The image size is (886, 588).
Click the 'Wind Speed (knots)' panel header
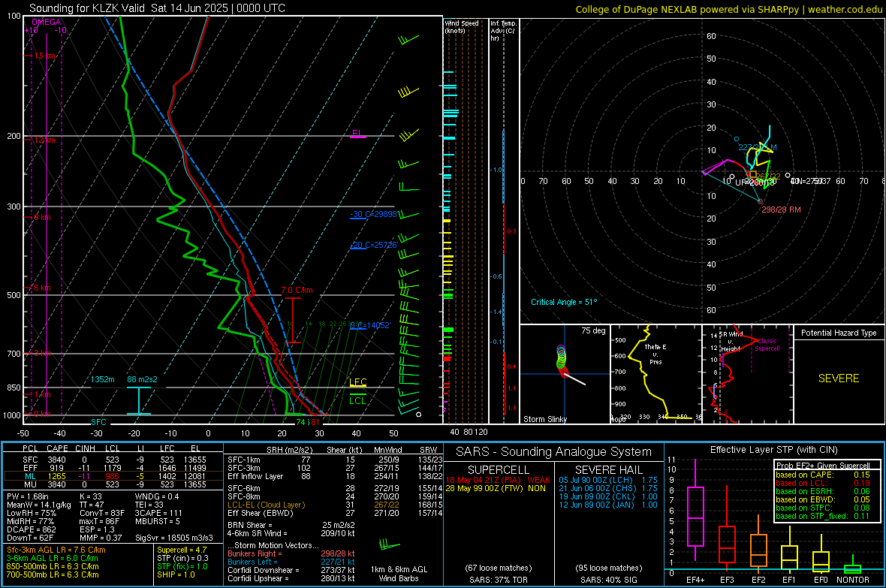(461, 26)
